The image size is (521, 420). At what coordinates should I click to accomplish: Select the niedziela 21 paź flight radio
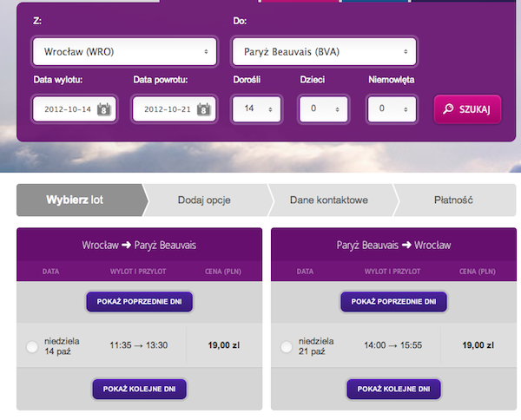pyautogui.click(x=287, y=347)
